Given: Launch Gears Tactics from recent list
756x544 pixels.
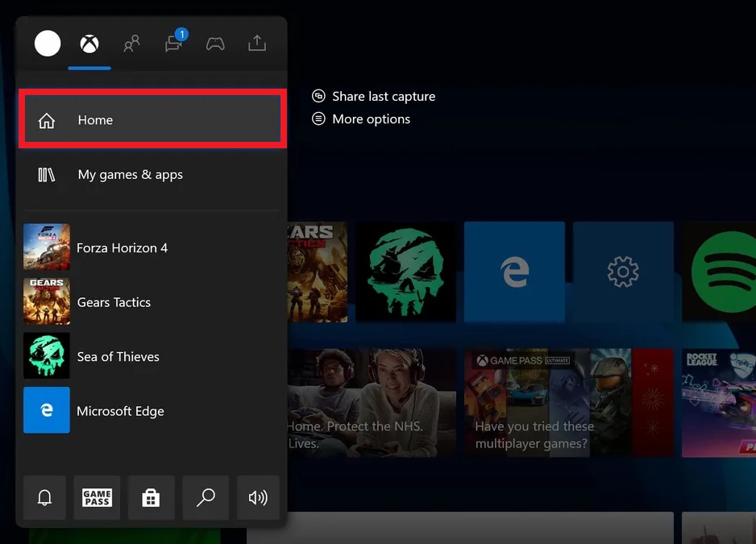Looking at the screenshot, I should (152, 301).
